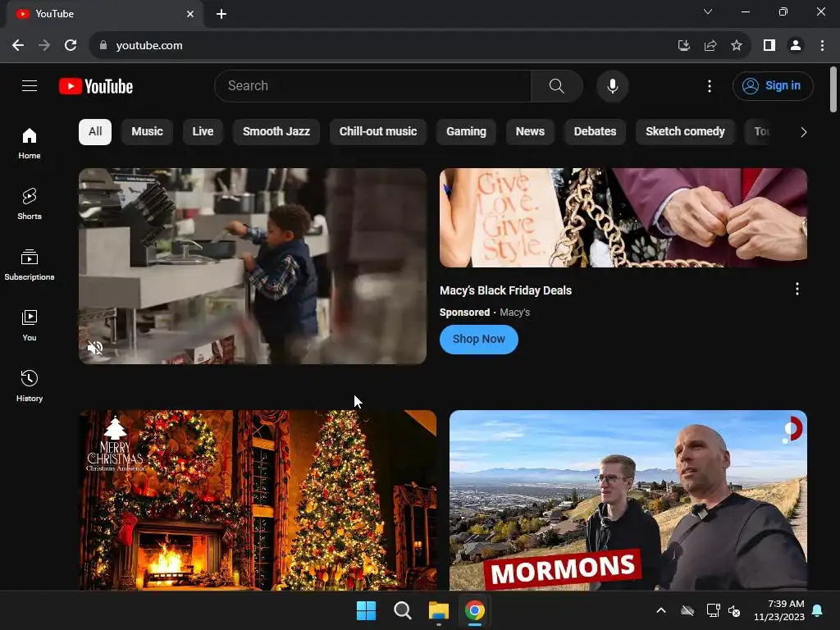840x630 pixels.
Task: Share this page from address bar
Action: coord(710,46)
